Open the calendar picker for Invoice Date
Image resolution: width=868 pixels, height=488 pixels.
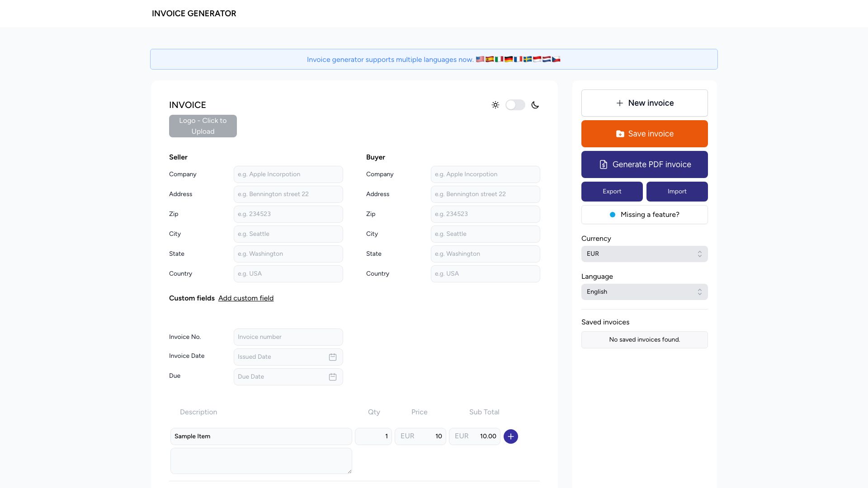point(333,357)
